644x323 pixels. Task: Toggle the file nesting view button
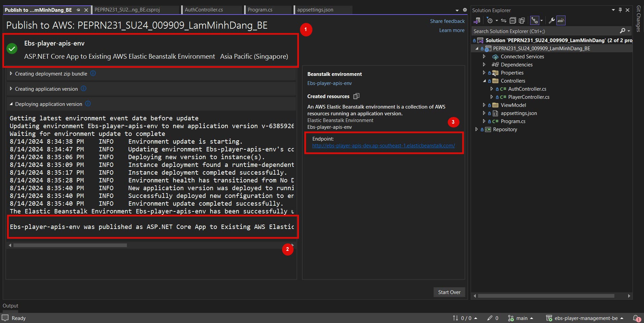pyautogui.click(x=535, y=21)
